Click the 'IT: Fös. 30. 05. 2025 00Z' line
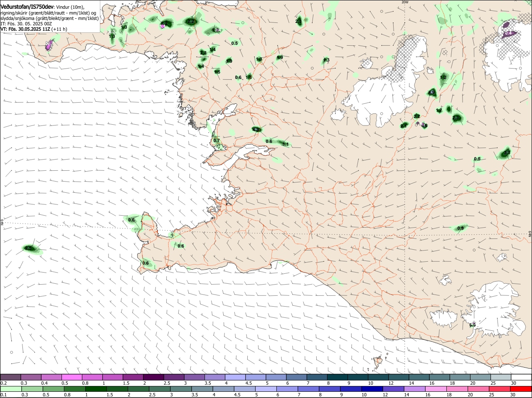Screen dimensions: 532x398 tap(26, 24)
